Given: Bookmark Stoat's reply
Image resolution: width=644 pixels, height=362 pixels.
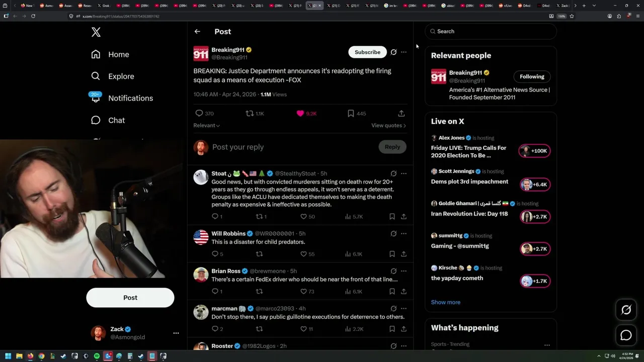Looking at the screenshot, I should (392, 217).
